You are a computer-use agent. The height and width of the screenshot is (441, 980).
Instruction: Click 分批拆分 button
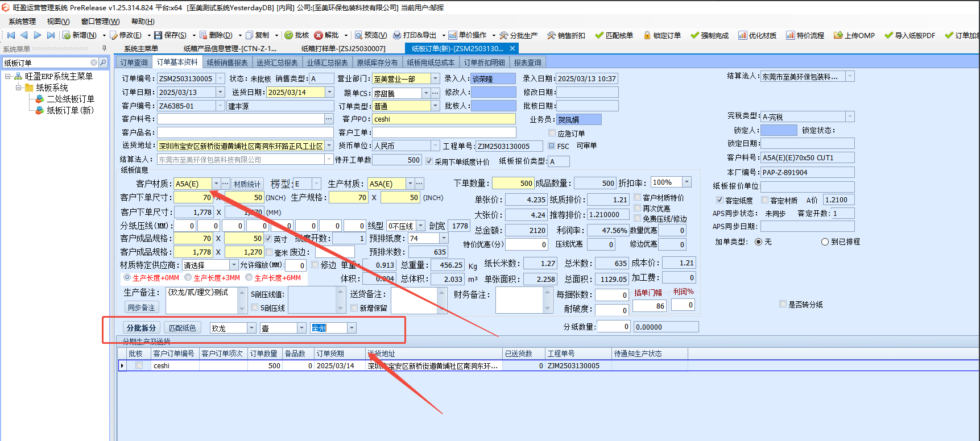pyautogui.click(x=141, y=328)
